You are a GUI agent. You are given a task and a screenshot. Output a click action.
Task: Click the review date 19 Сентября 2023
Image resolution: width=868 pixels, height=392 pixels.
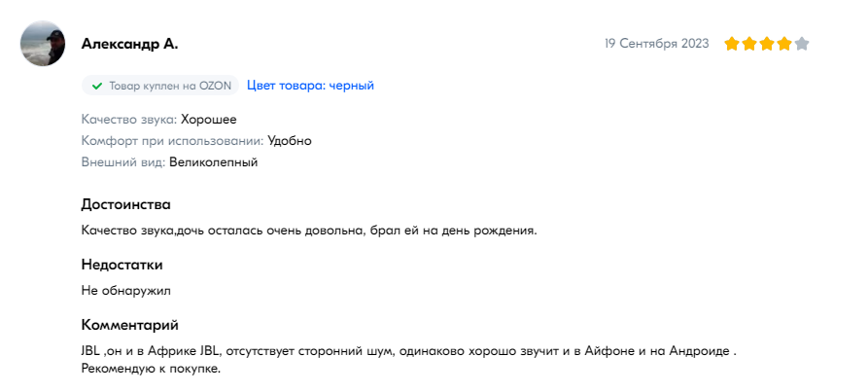point(656,44)
